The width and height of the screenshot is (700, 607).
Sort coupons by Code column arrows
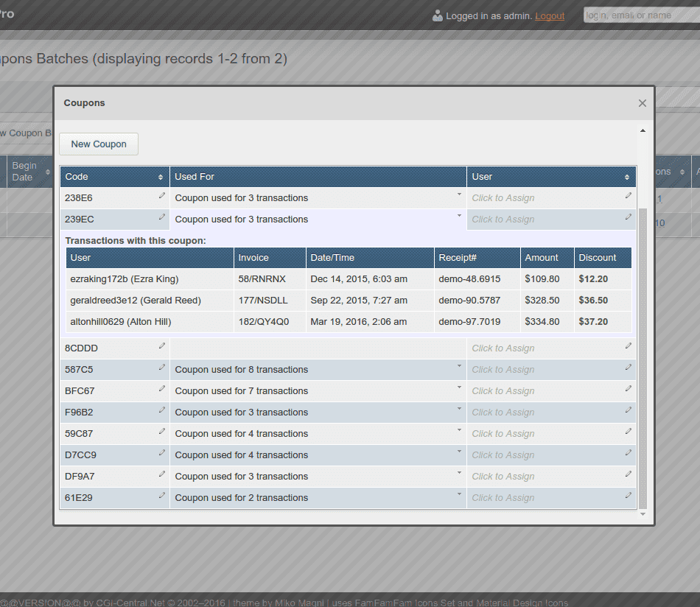pos(161,178)
